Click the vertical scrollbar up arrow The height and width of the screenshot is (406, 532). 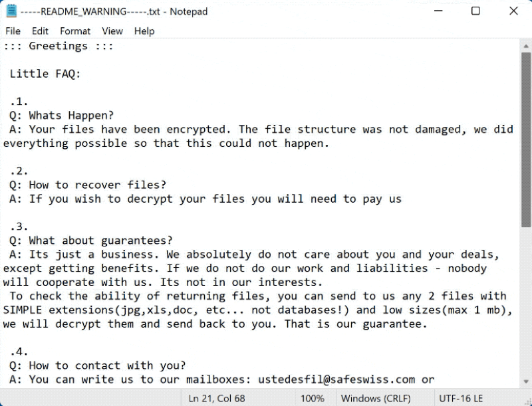[526, 44]
